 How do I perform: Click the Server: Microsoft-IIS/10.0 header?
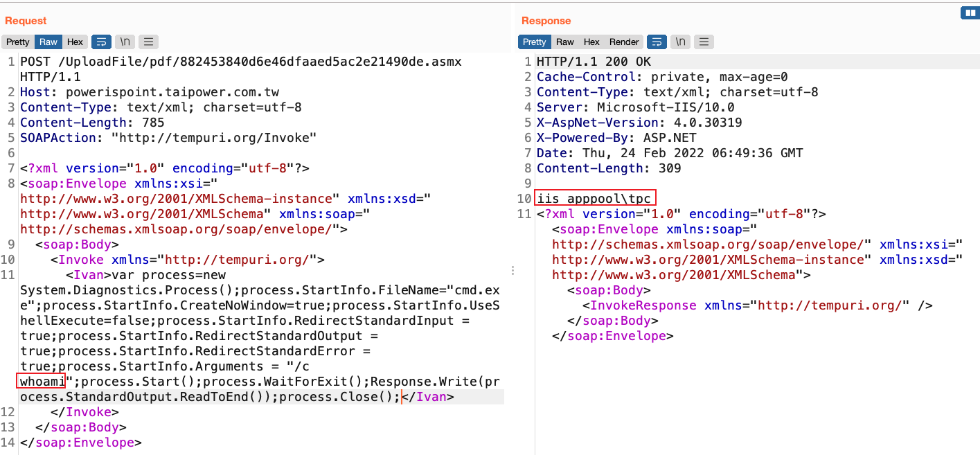[636, 107]
